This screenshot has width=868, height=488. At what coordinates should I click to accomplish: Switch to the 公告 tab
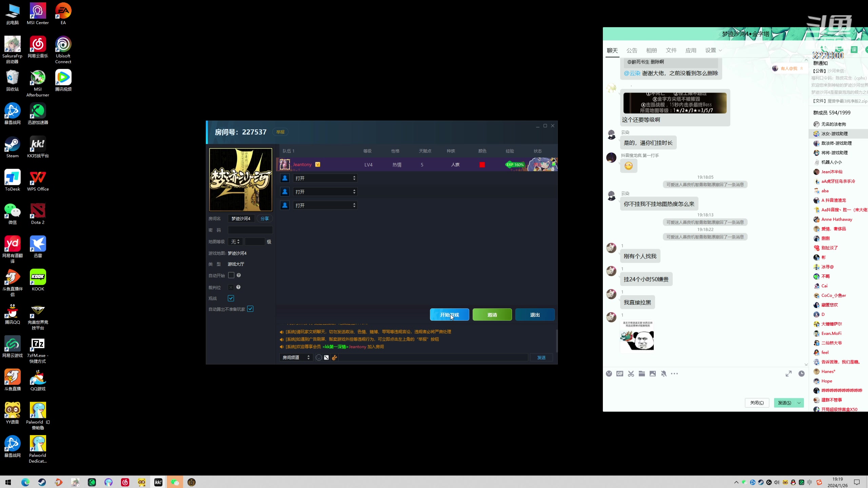[x=632, y=50]
